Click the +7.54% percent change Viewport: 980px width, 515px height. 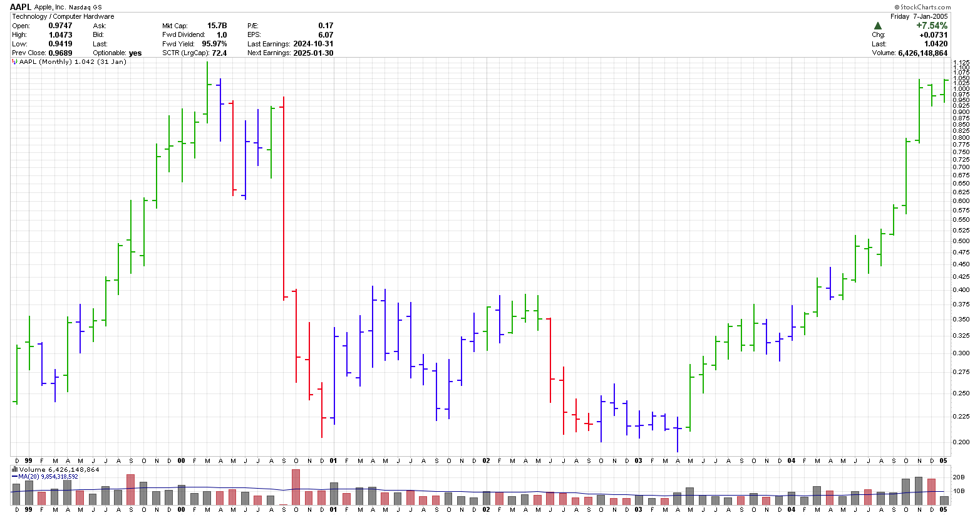click(x=932, y=26)
